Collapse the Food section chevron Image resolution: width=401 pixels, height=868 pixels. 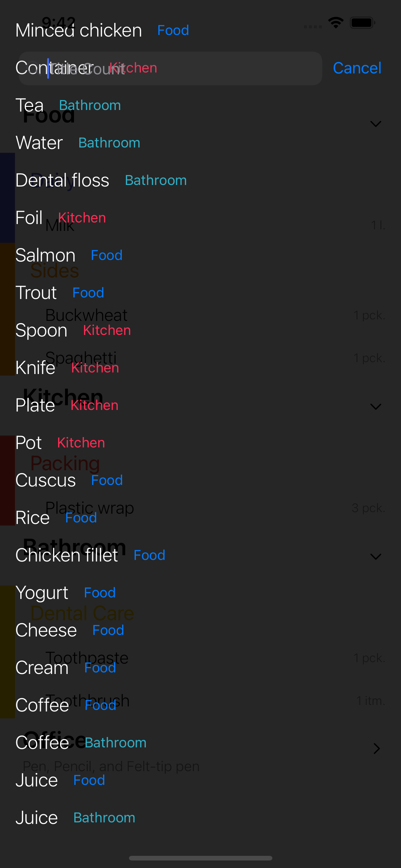pos(375,124)
